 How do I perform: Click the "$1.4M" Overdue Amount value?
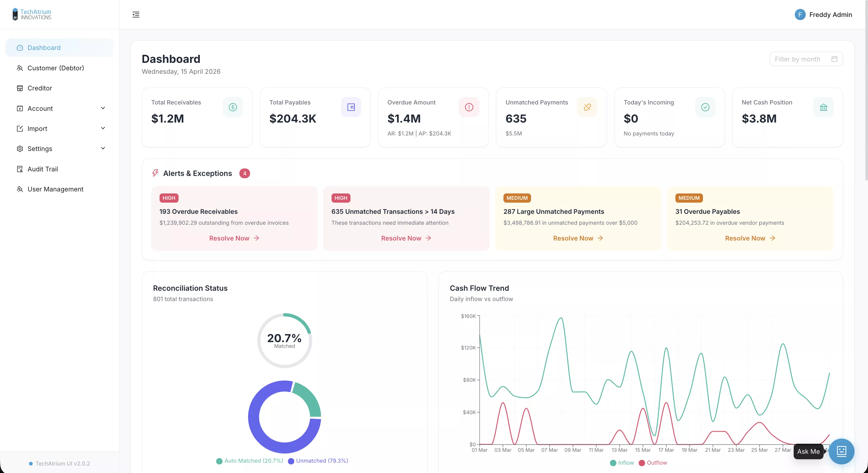click(404, 119)
